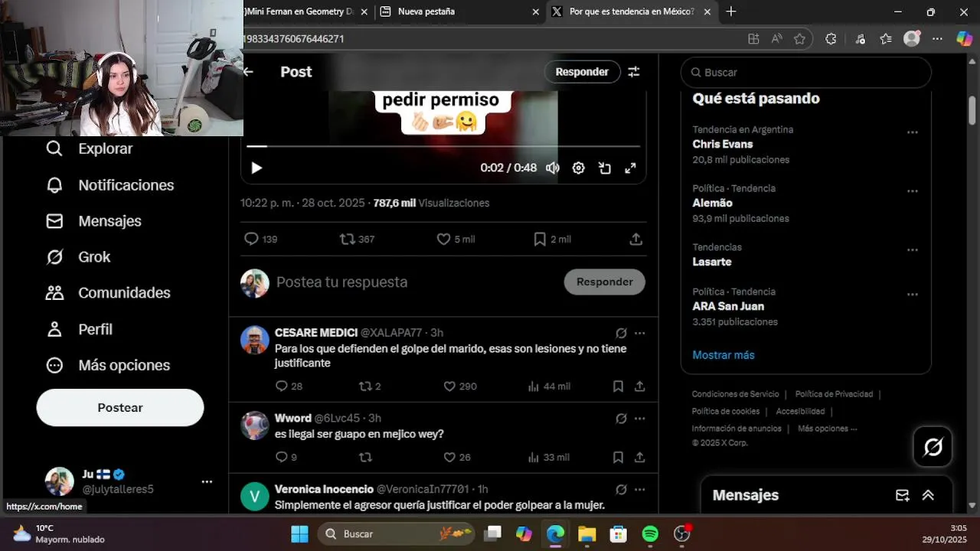
Task: Open options for Chris Evans trend
Action: [912, 132]
